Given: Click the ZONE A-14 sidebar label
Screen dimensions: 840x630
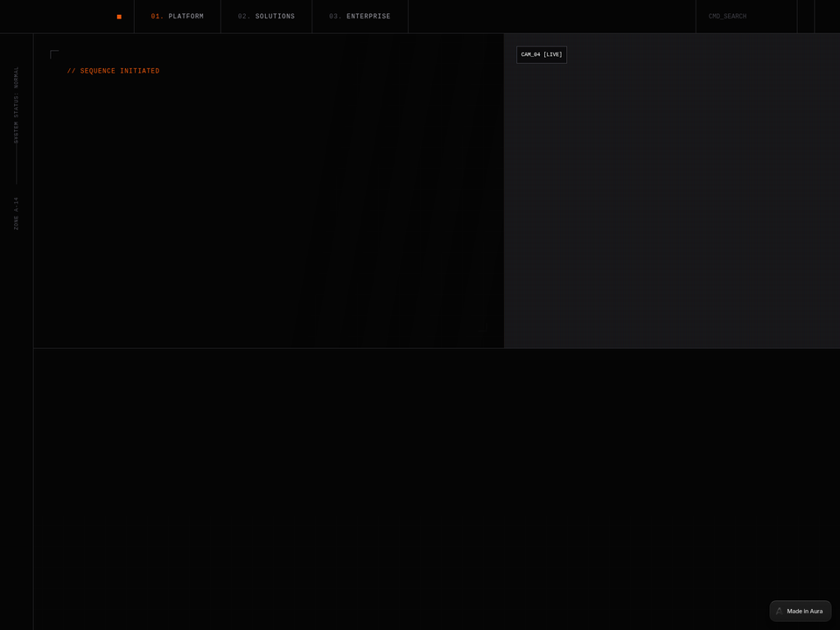Looking at the screenshot, I should click(16, 213).
